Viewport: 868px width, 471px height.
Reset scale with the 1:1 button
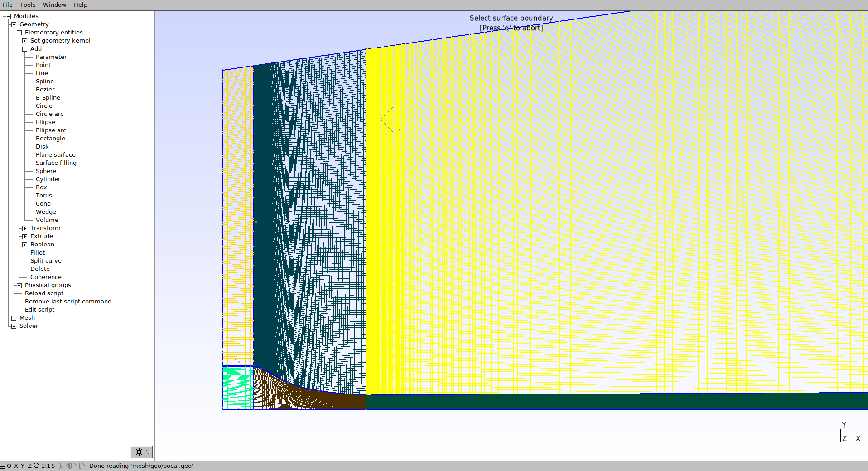click(x=45, y=466)
